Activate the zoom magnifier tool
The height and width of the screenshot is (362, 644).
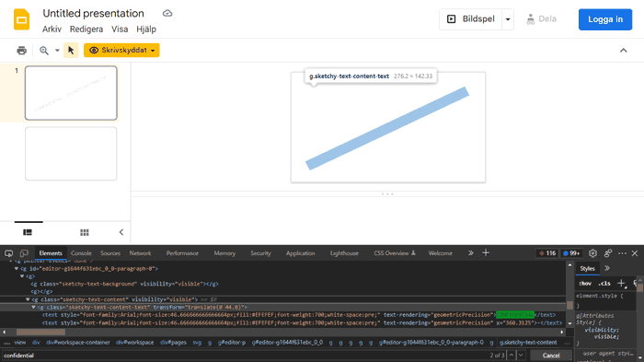click(44, 50)
